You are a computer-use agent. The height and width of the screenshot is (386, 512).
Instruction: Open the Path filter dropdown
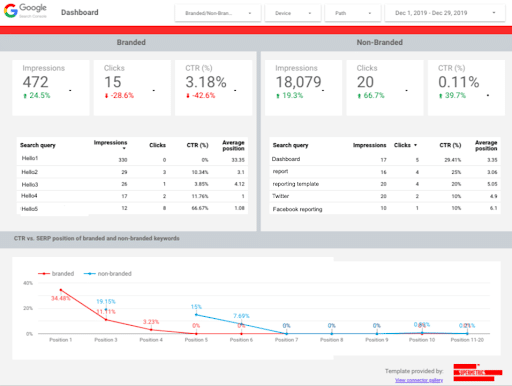click(x=353, y=13)
